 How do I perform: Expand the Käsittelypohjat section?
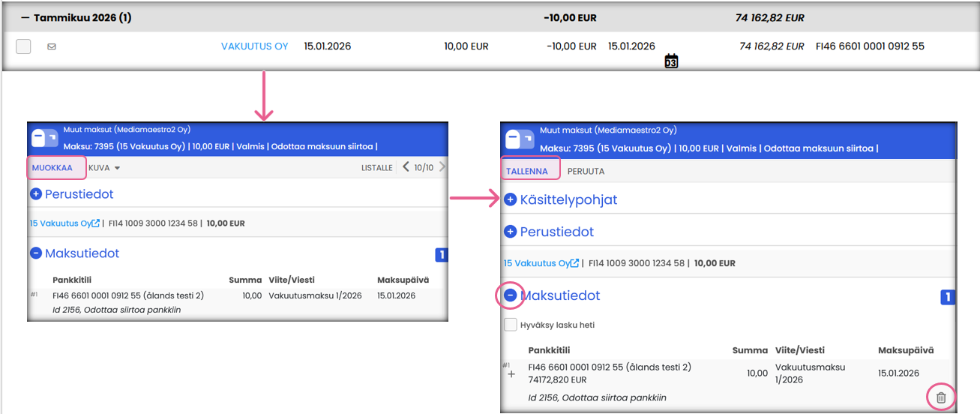pyautogui.click(x=511, y=199)
